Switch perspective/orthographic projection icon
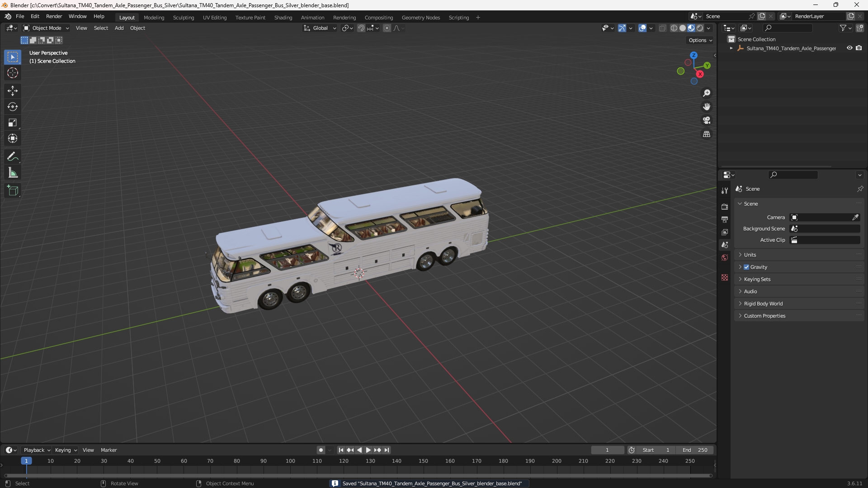868x488 pixels. 706,134
